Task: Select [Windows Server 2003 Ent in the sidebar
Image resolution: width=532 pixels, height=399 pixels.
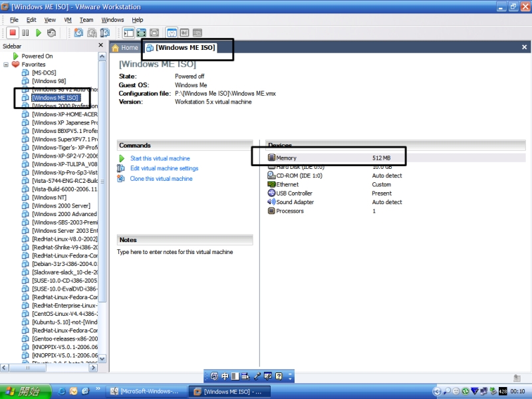Action: [65, 231]
